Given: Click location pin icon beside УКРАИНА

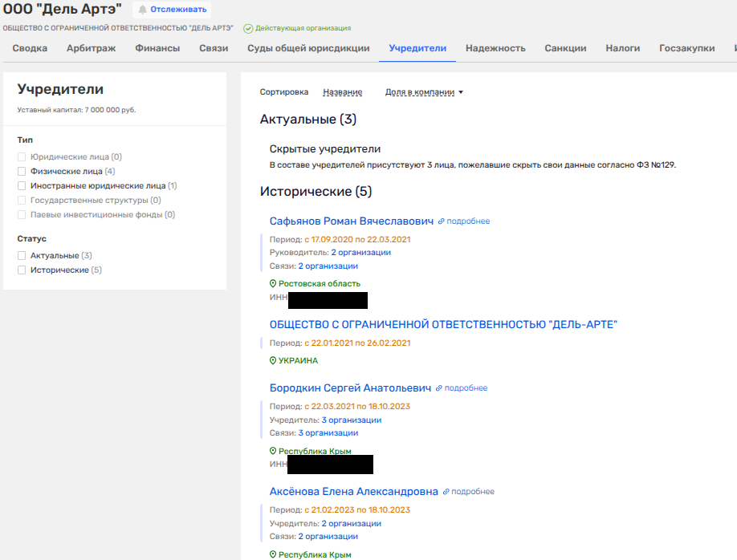Looking at the screenshot, I should [273, 361].
